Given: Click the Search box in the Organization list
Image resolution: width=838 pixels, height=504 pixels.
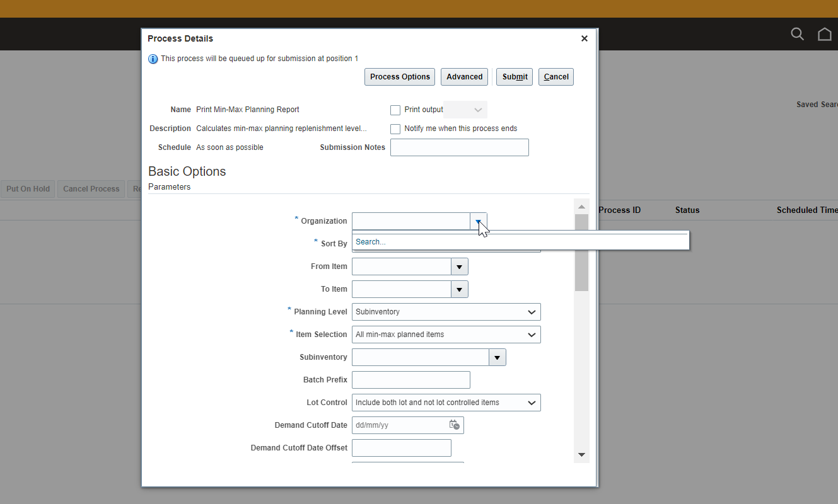Looking at the screenshot, I should coord(441,241).
